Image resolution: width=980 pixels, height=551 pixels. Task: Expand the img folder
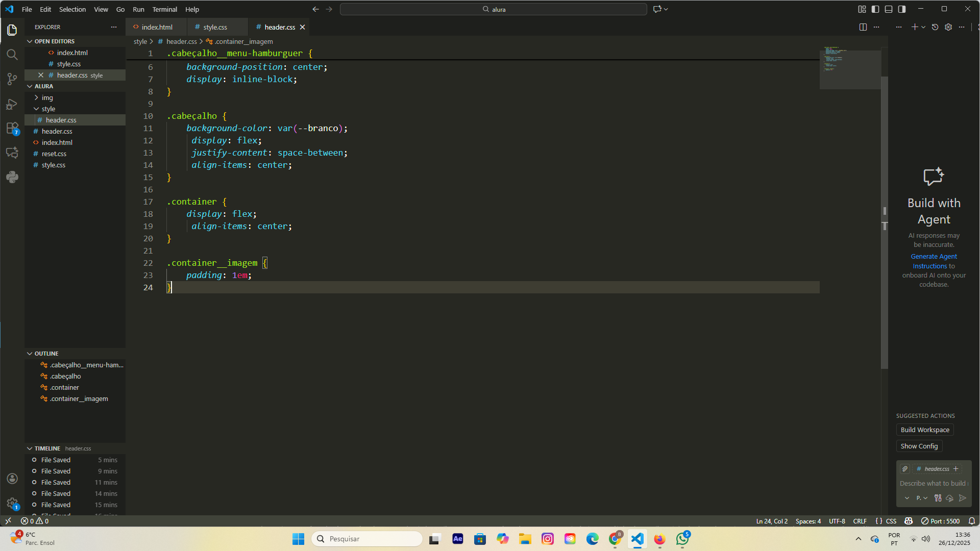coord(47,97)
